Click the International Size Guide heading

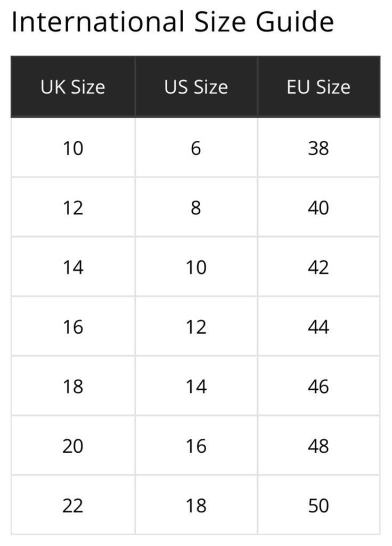tap(173, 22)
